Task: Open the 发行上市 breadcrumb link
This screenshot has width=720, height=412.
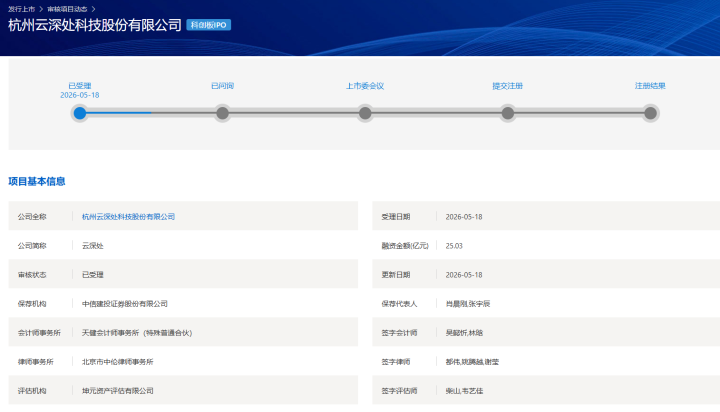Action: point(22,9)
